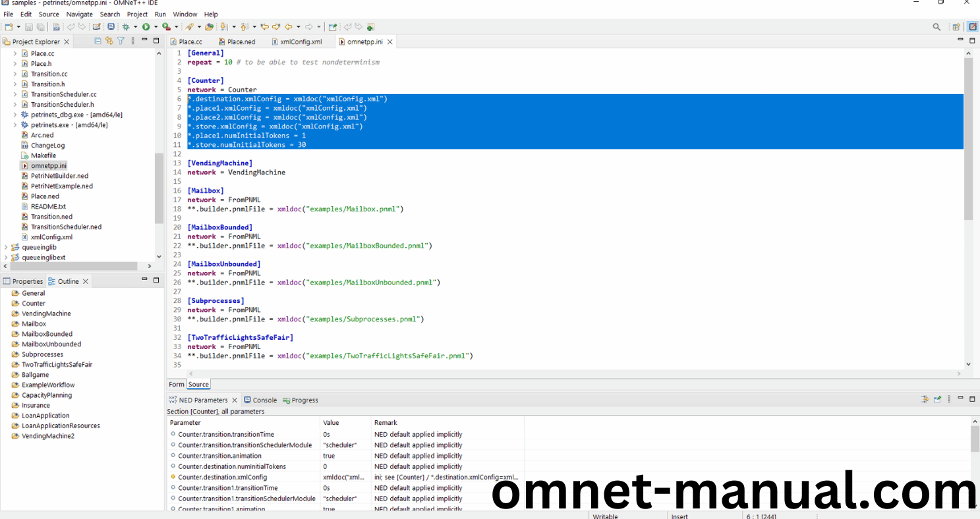Switch to the xmlConfig.xml editor tab

click(301, 41)
